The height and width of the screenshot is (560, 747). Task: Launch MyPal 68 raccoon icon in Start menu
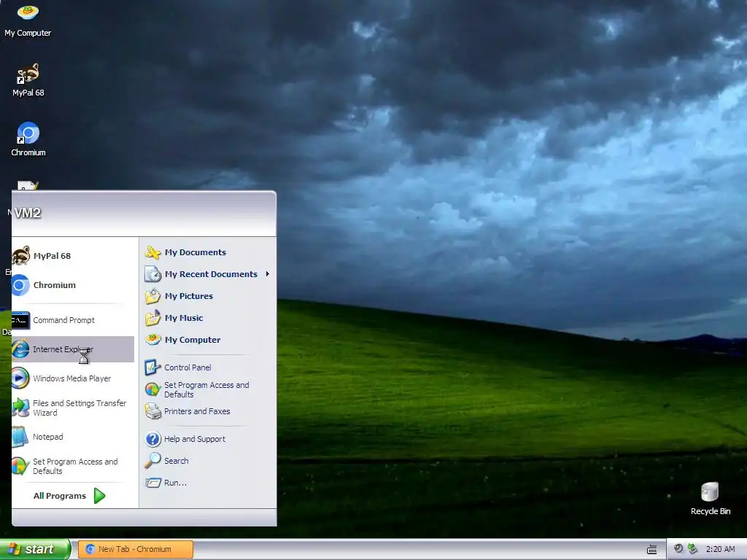(x=20, y=256)
